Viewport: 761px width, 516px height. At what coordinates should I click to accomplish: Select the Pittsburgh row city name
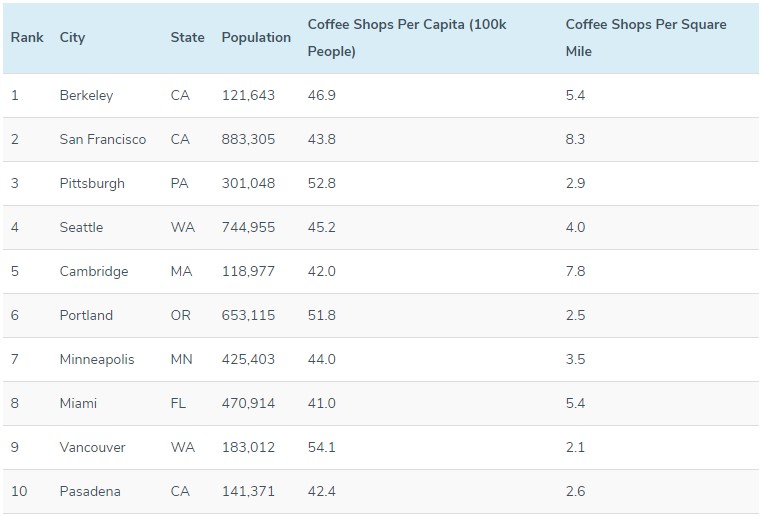pyautogui.click(x=92, y=184)
